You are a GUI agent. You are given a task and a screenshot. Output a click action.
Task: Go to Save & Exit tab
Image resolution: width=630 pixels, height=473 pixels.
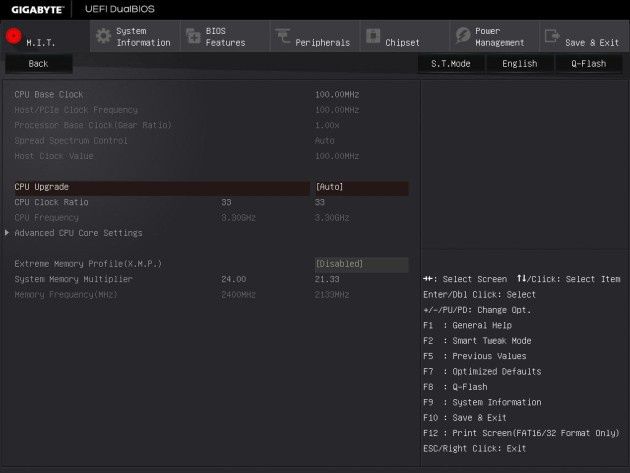tap(585, 36)
